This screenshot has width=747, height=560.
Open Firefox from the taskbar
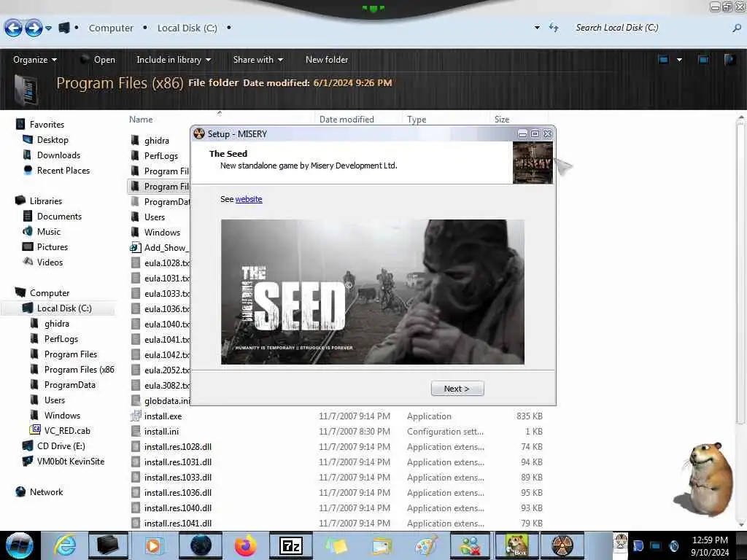(x=246, y=545)
